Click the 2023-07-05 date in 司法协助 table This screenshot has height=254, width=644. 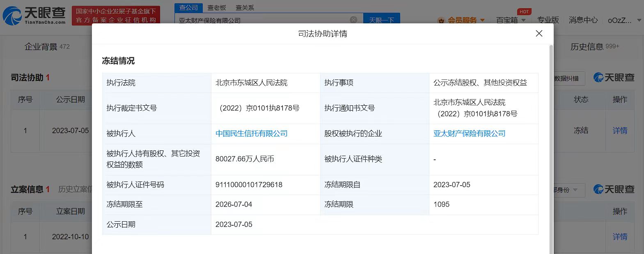(70, 131)
